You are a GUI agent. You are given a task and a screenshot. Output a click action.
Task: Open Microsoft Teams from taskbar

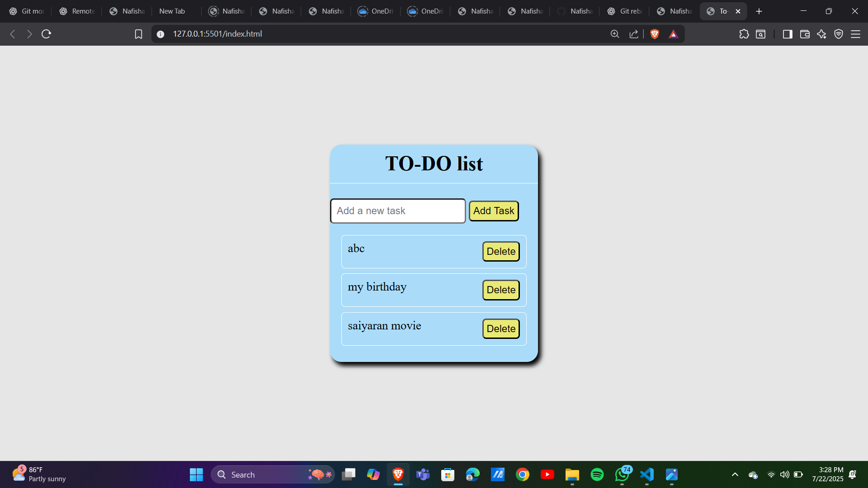click(x=423, y=474)
